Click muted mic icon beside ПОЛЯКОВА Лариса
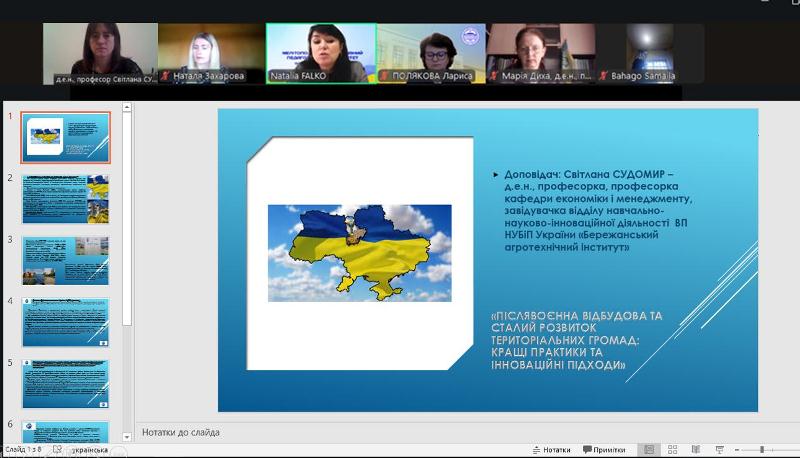800x458 pixels. coord(384,75)
